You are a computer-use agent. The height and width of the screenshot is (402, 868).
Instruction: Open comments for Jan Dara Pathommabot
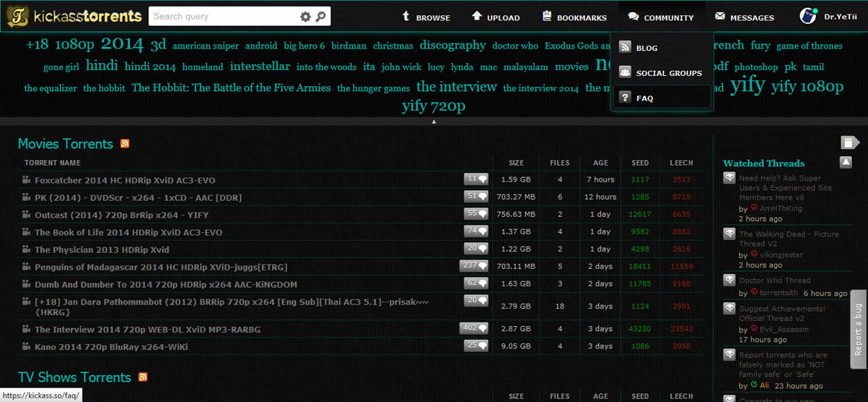coord(476,300)
